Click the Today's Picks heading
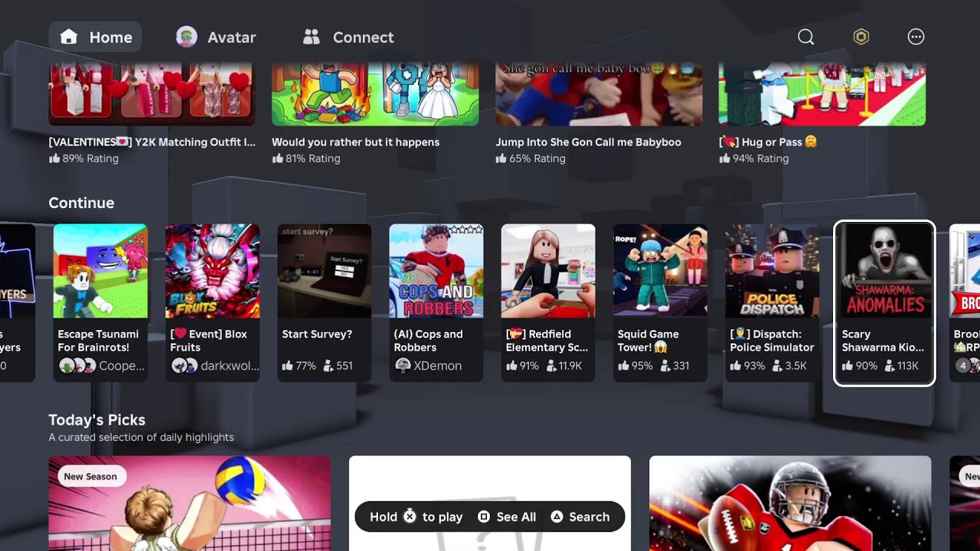 click(96, 419)
